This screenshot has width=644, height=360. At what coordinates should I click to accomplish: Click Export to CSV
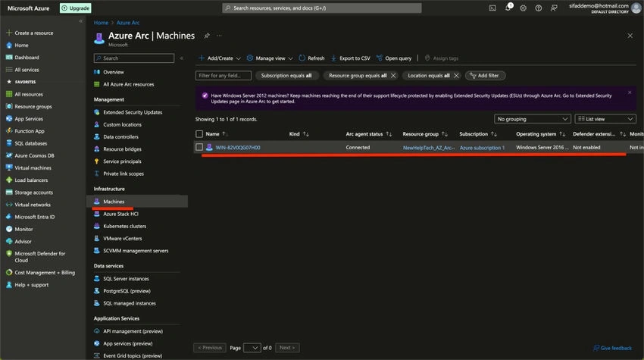[x=350, y=58]
